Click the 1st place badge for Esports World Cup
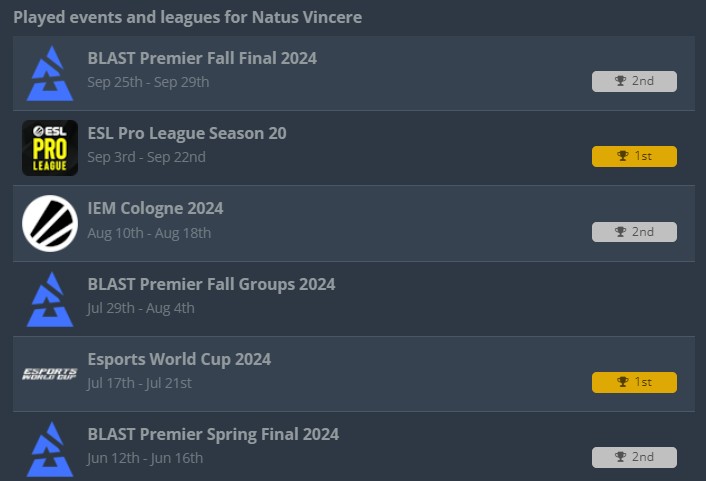Screen dimensions: 706x481 click(634, 382)
